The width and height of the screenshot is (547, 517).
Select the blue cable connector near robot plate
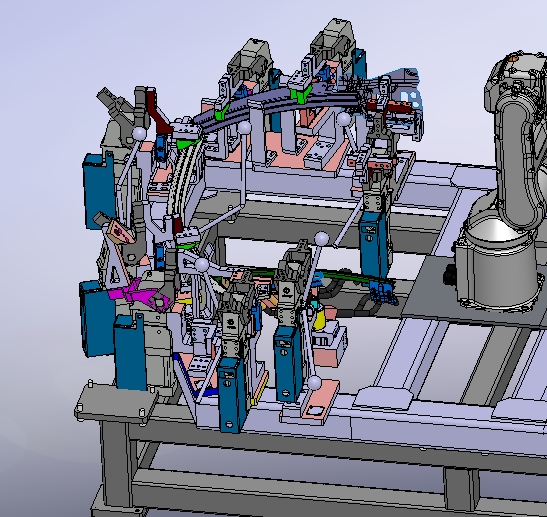[x=383, y=292]
